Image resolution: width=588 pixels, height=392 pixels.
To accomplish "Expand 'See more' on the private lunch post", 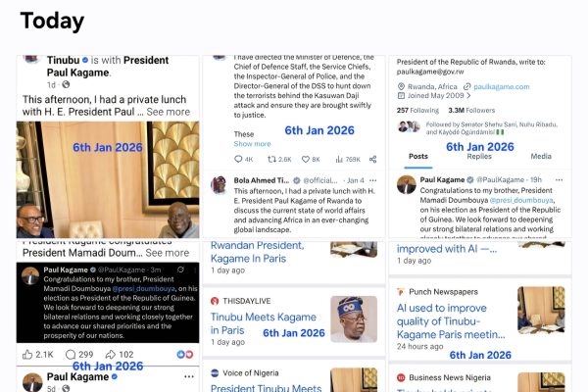I will click(168, 112).
